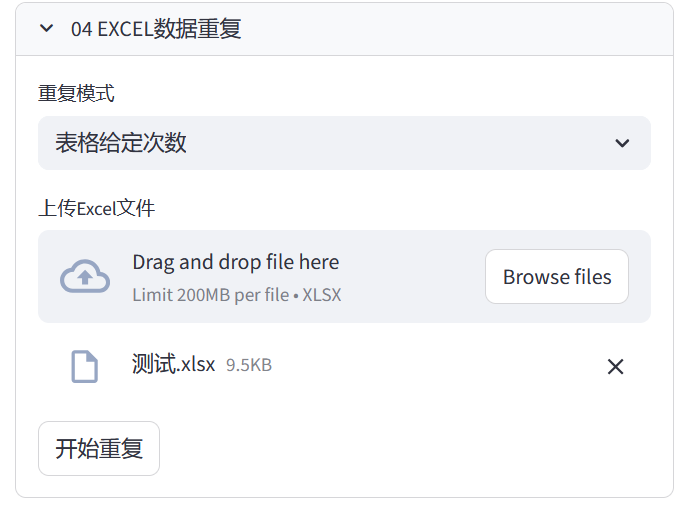Image resolution: width=687 pixels, height=507 pixels.
Task: Click the dropdown arrow in the 重复模式 selector
Action: coord(622,143)
